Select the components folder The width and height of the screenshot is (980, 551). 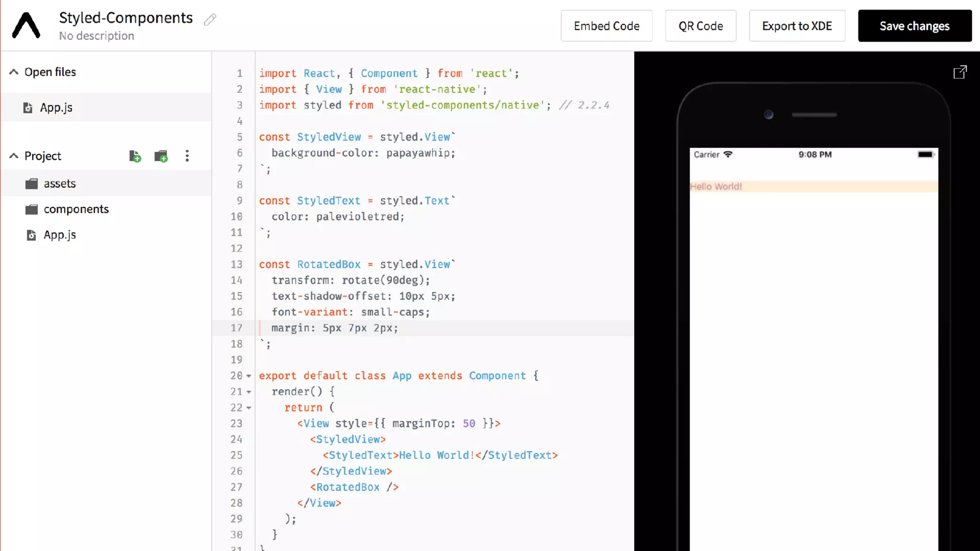coord(106,209)
